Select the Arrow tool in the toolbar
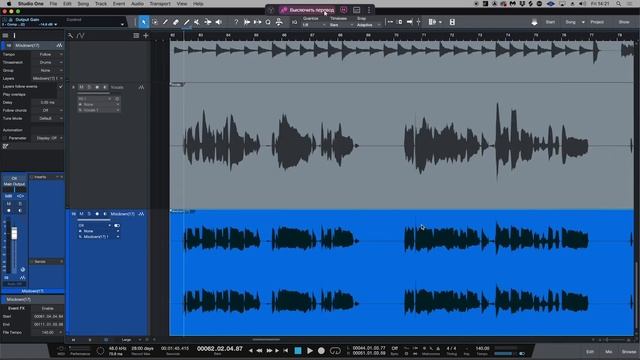 coord(144,22)
